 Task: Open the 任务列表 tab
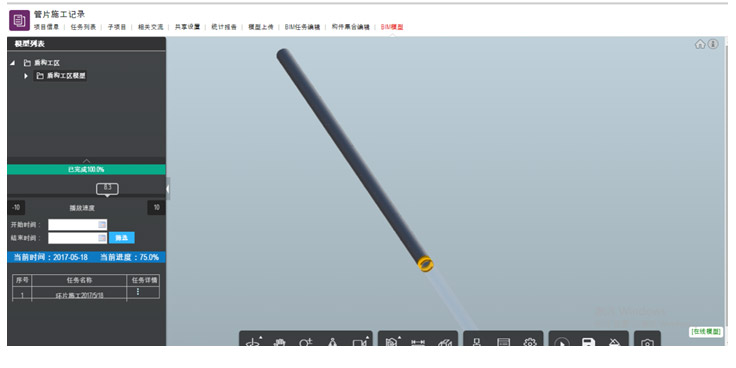pyautogui.click(x=83, y=27)
